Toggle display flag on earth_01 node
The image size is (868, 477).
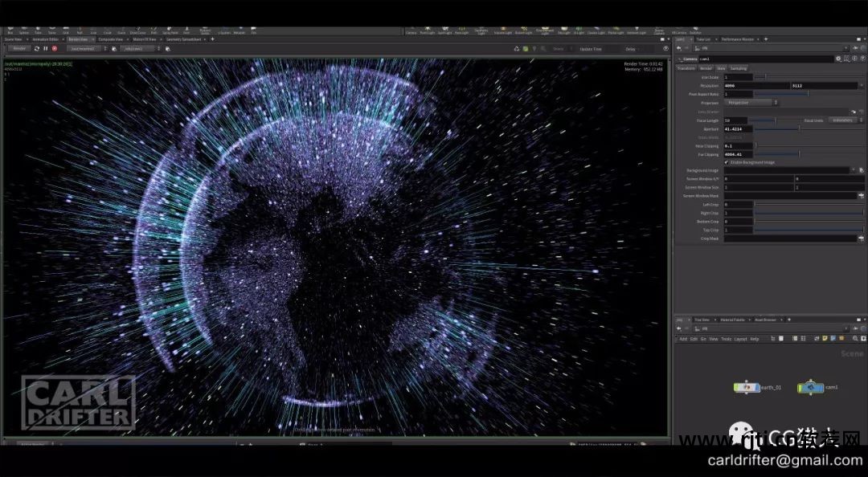[757, 387]
